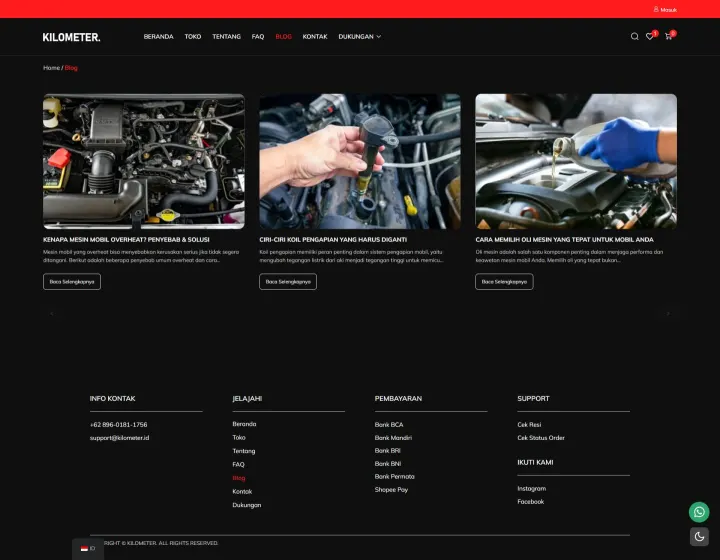
Task: Click footer Beranda link
Action: click(244, 424)
